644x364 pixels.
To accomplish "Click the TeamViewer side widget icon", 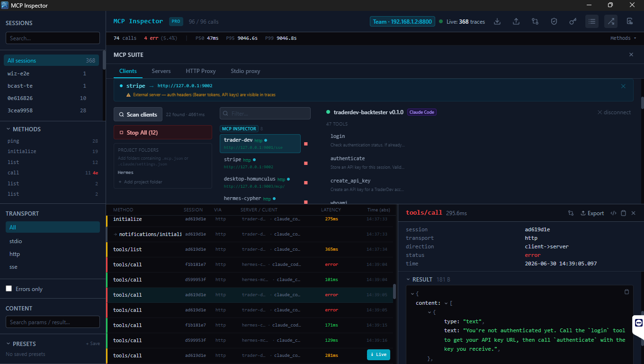I will 638,322.
